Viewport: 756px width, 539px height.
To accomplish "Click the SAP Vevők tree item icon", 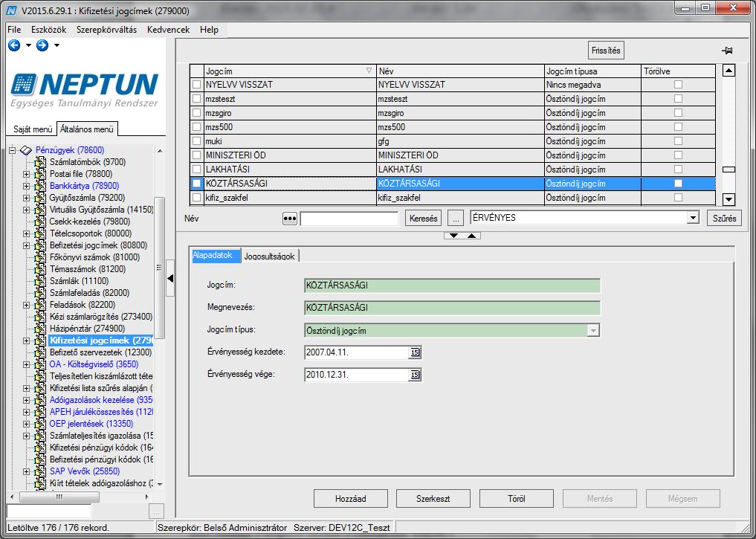I will pyautogui.click(x=40, y=471).
